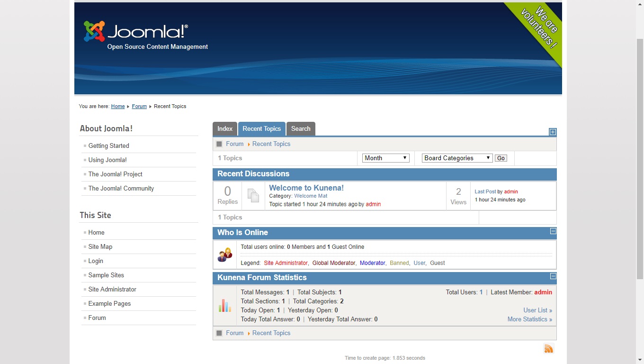Click Recent Topics in the bottom forum breadcrumb
Screen dimensions: 644x364
tap(271, 333)
